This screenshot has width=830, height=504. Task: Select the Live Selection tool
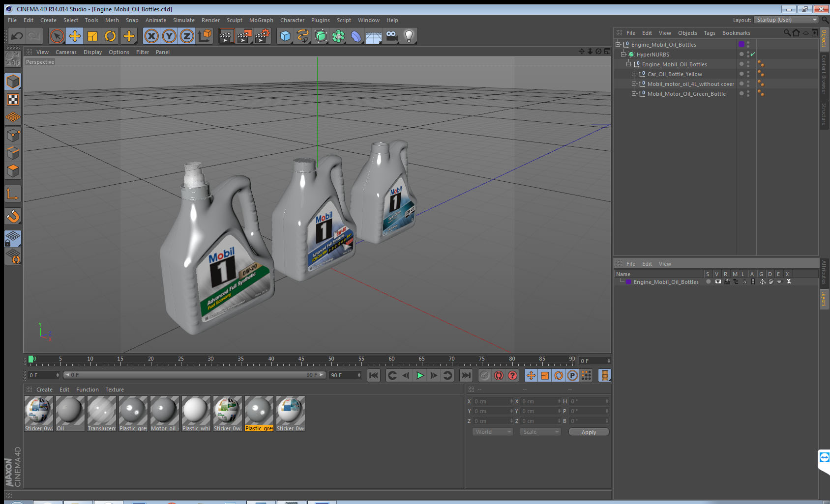click(57, 36)
